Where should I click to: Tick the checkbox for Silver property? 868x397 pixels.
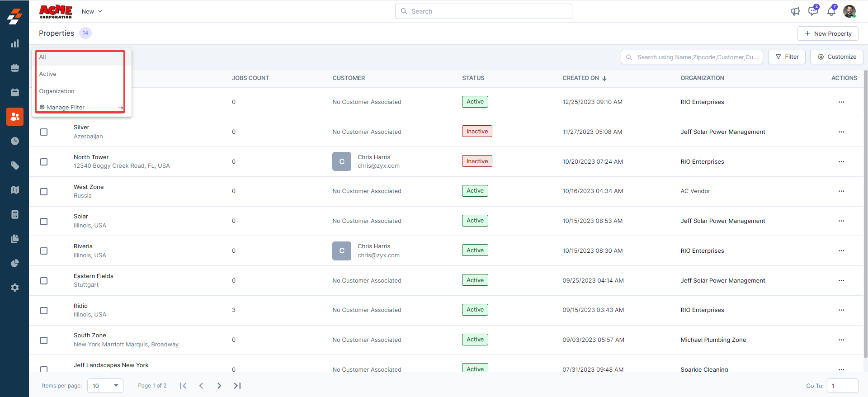[44, 132]
